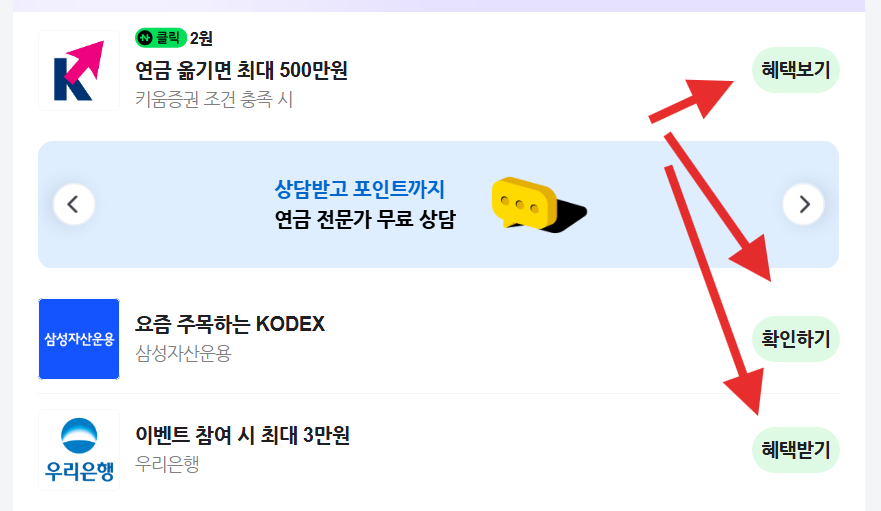Click the 혜택보기 button

pos(796,70)
